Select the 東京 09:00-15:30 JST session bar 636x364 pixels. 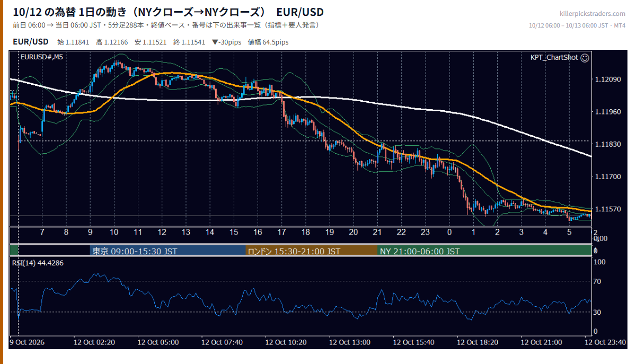click(x=167, y=251)
